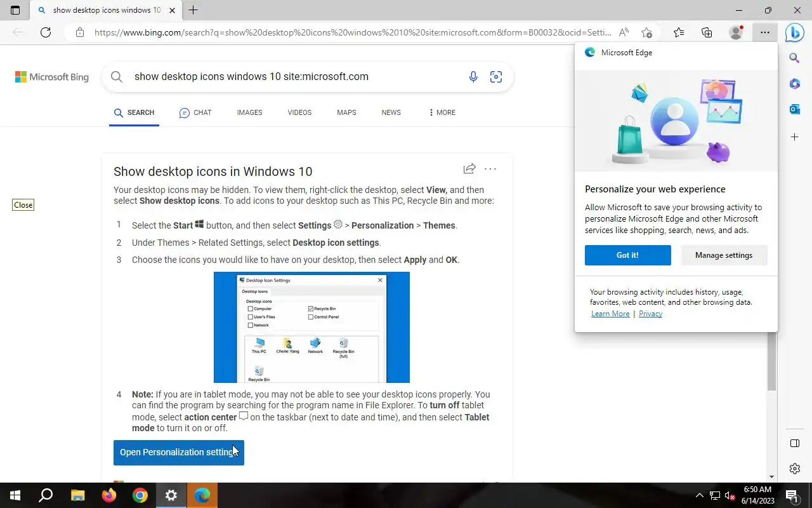
Task: Open the Learn More link
Action: (x=610, y=314)
